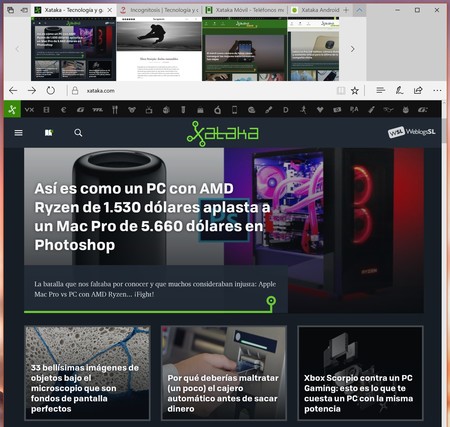Open the Hub favorites and history panel
This screenshot has width=450, height=427.
pos(380,90)
